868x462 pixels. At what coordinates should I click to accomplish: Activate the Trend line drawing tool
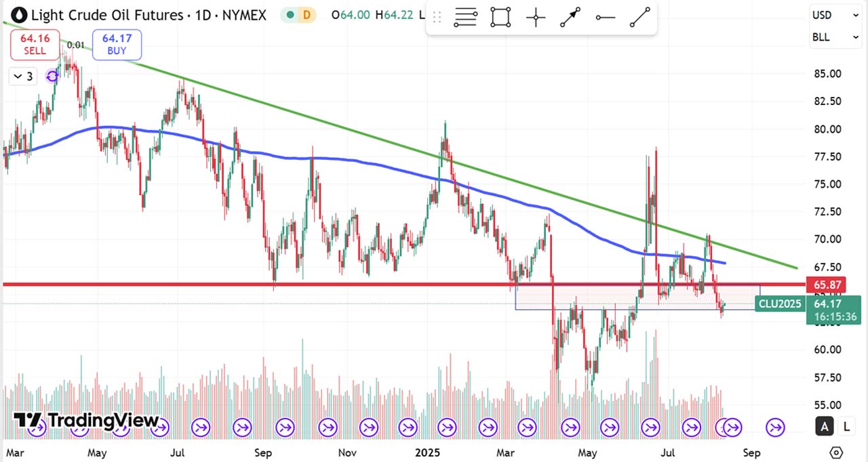(639, 18)
